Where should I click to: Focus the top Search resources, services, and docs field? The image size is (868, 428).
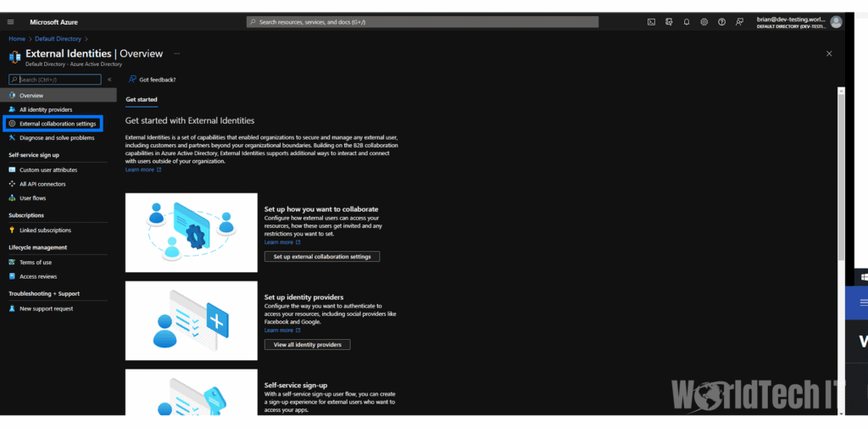click(422, 22)
